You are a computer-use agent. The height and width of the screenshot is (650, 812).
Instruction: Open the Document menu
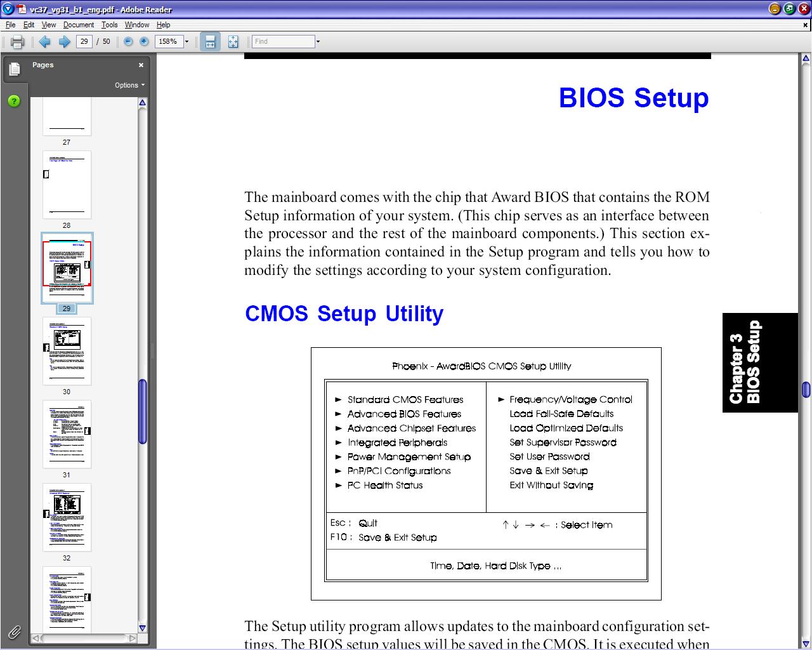(79, 25)
